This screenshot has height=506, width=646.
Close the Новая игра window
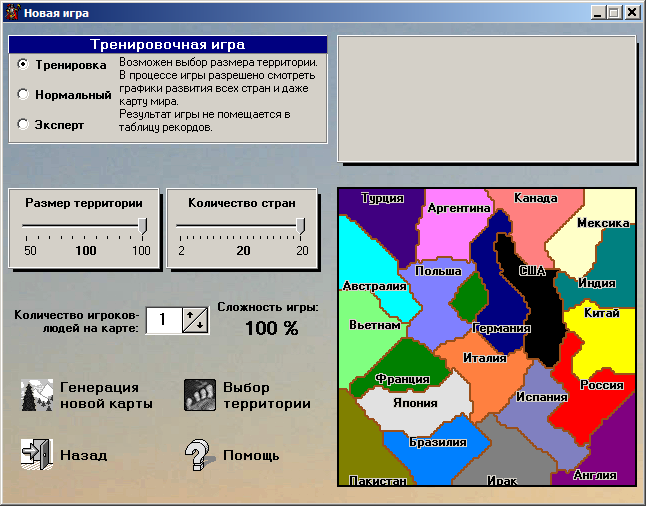tap(632, 13)
